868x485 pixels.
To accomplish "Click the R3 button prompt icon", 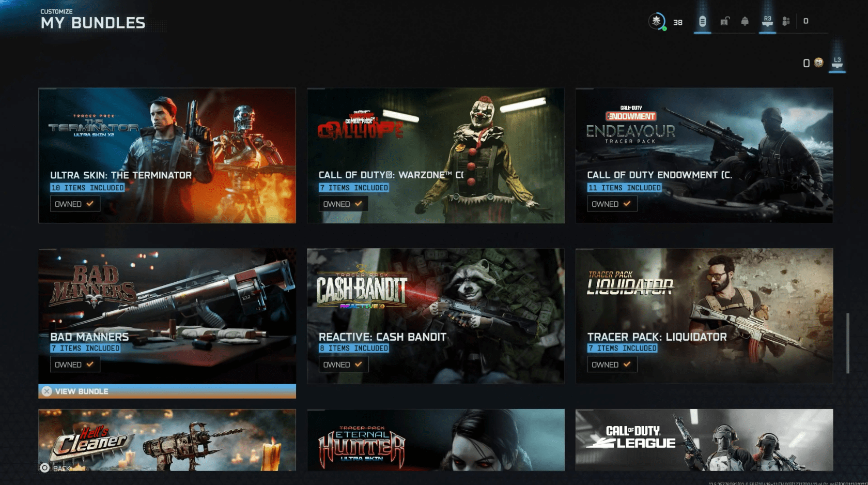I will (767, 21).
